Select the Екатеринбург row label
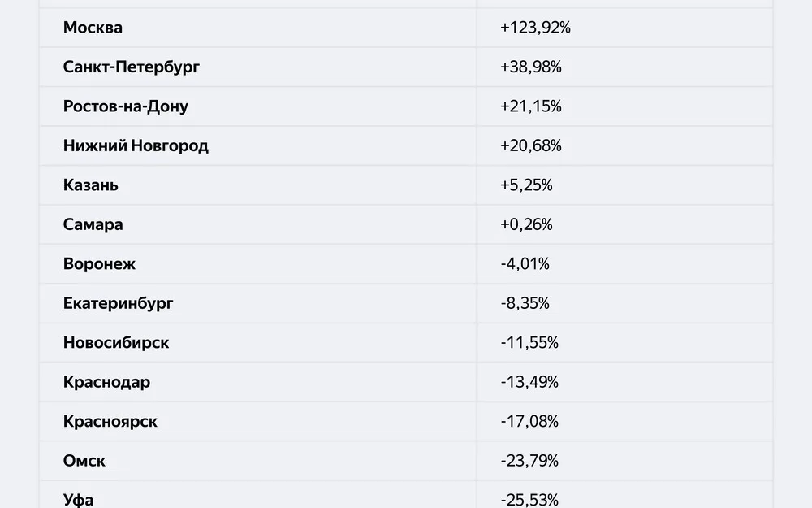The image size is (812, 508). point(118,303)
